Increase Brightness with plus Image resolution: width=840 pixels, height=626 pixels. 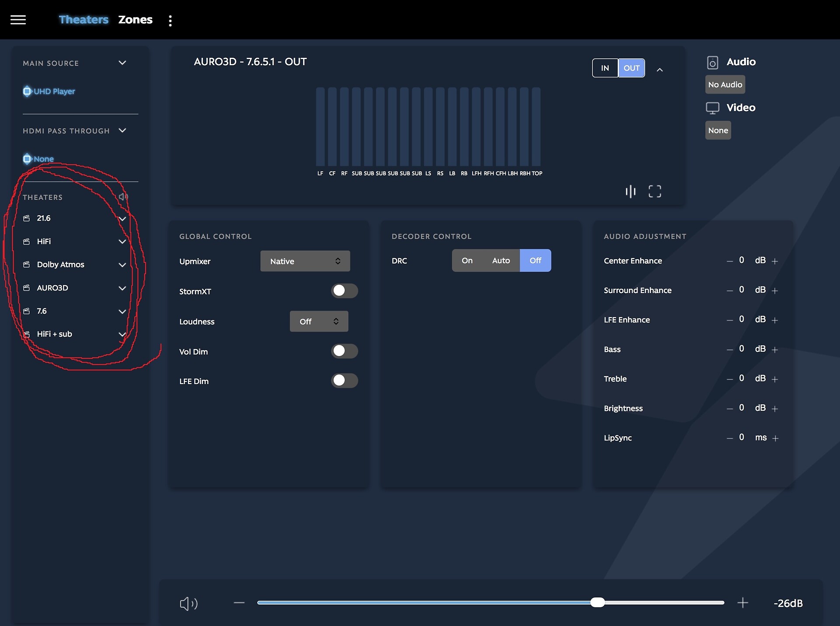click(775, 409)
